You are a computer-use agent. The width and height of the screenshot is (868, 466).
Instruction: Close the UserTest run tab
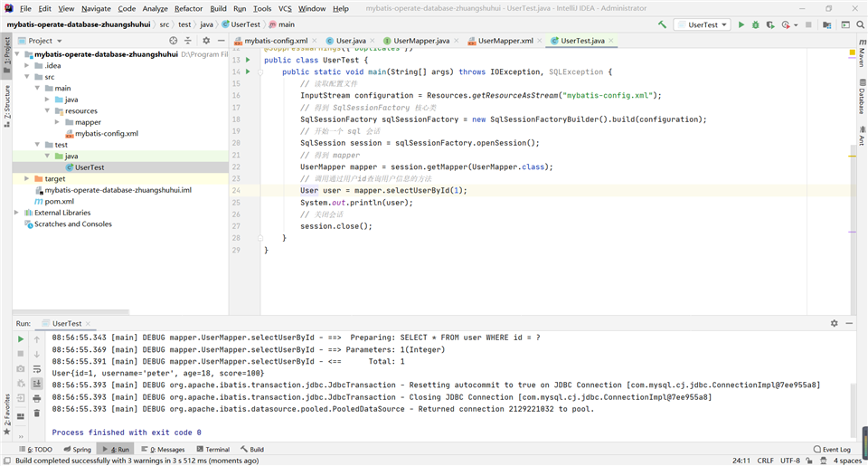tap(88, 324)
